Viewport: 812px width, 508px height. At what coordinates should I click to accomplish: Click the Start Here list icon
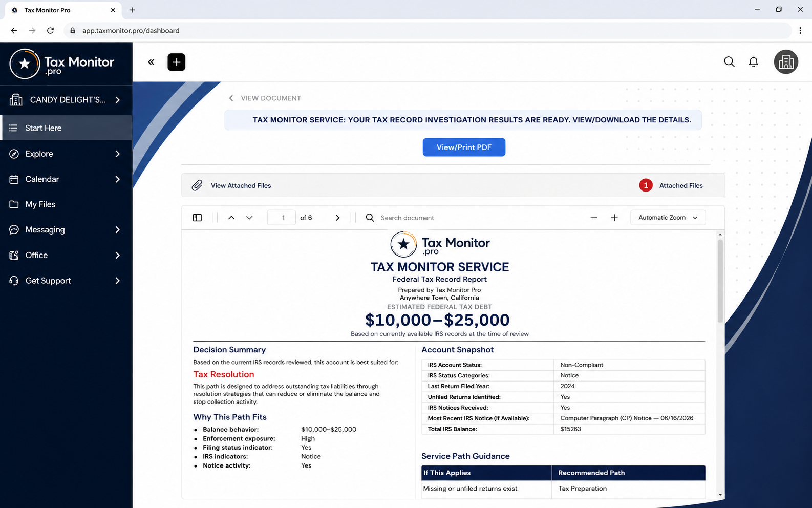point(13,128)
